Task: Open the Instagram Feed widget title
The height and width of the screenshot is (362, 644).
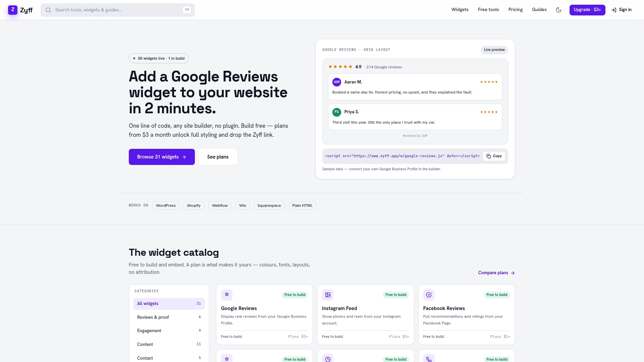Action: (x=339, y=308)
